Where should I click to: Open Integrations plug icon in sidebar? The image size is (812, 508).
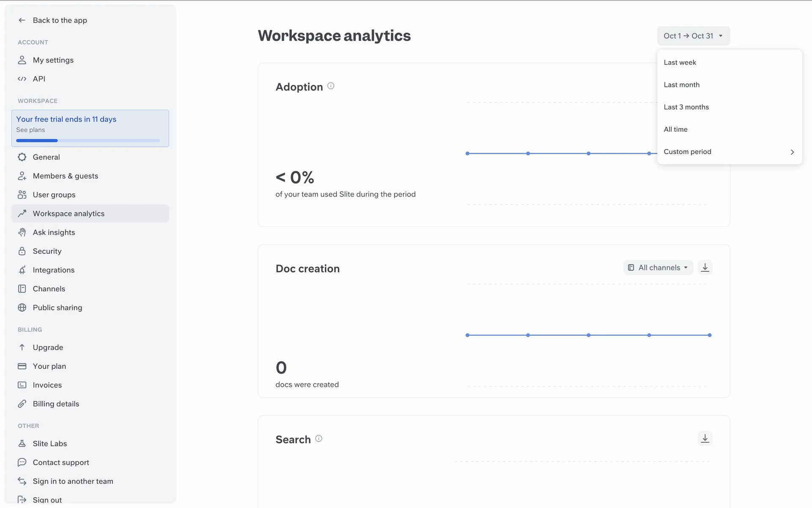coord(22,270)
